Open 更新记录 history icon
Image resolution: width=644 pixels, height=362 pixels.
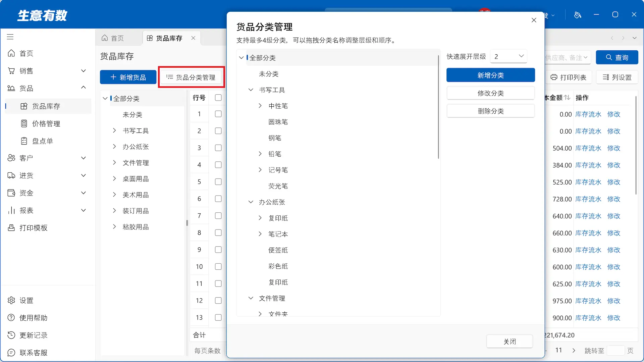[x=11, y=335]
